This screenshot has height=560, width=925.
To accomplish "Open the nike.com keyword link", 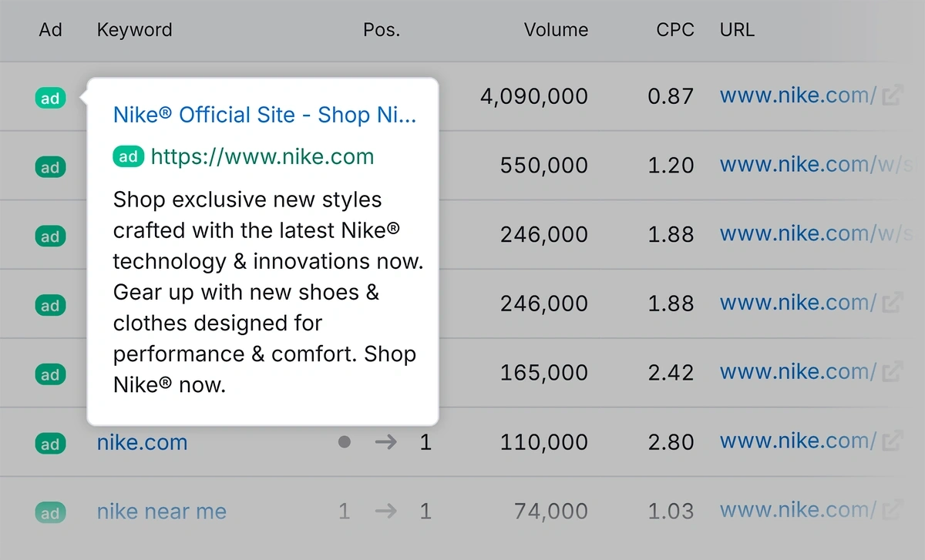I will point(142,442).
